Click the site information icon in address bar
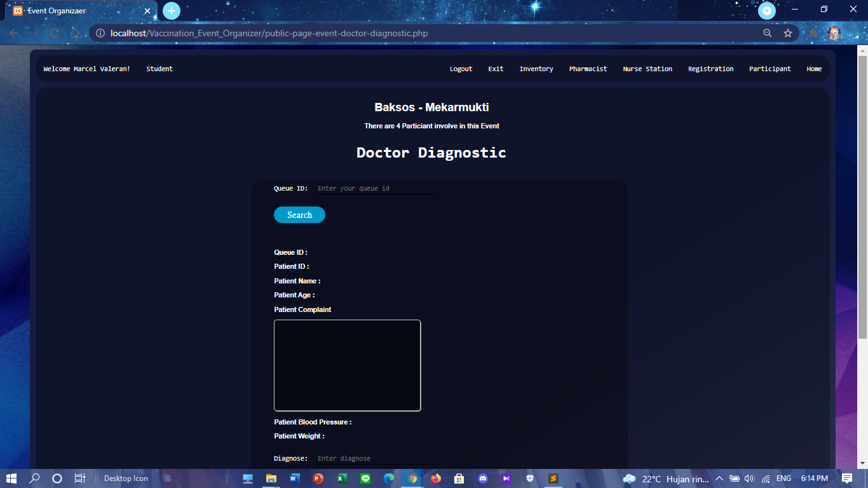The image size is (868, 488). coord(100,33)
